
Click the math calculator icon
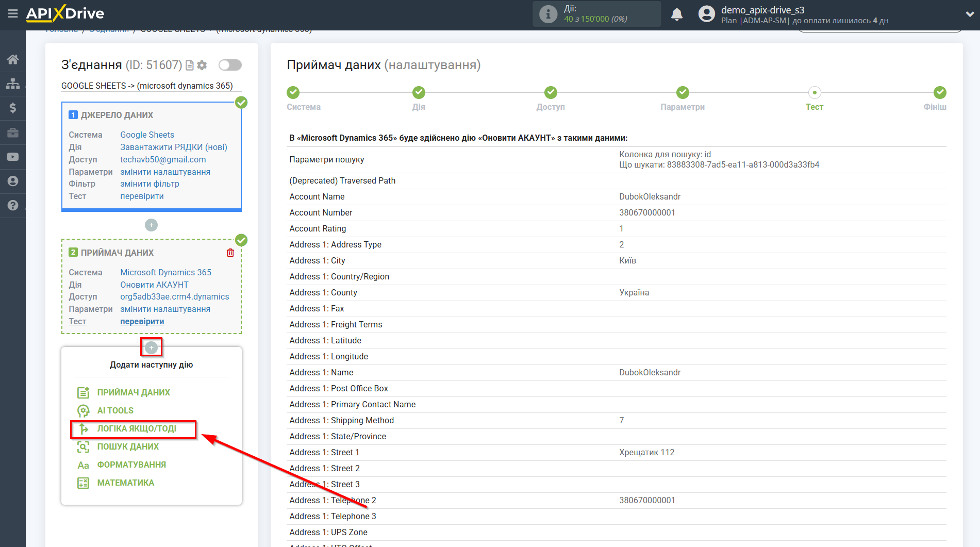point(83,483)
